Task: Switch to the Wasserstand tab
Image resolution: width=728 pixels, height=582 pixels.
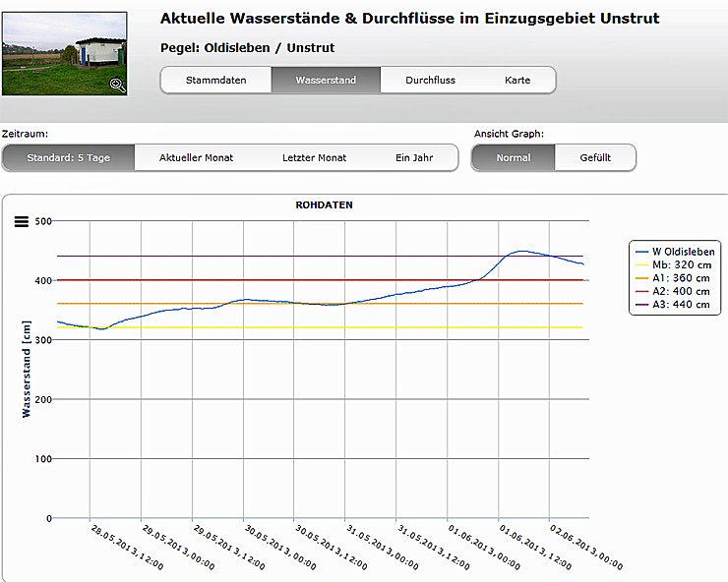Action: click(x=325, y=80)
